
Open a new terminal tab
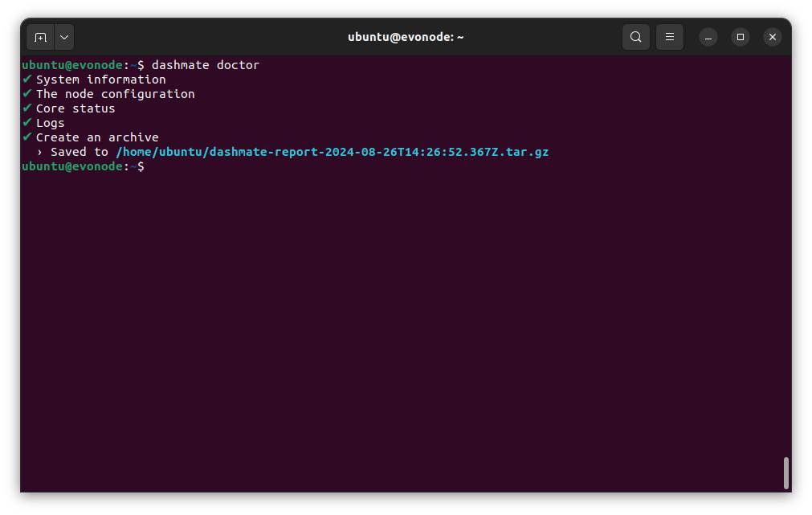coord(40,37)
